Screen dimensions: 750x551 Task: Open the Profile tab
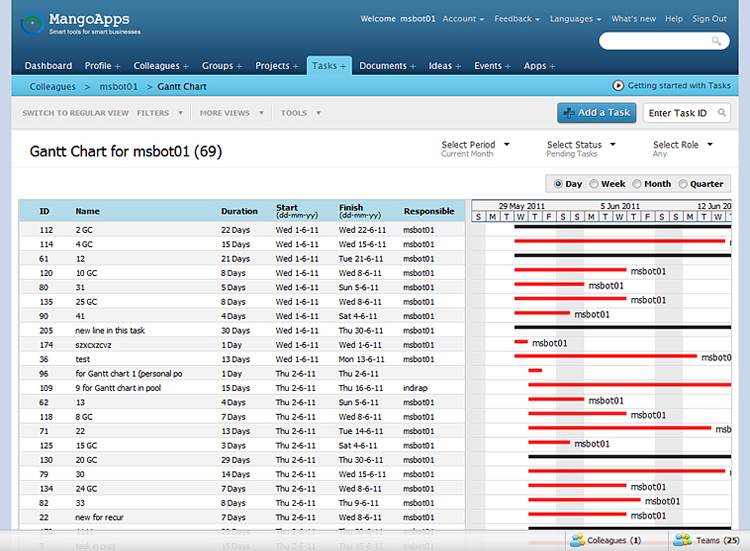[98, 66]
